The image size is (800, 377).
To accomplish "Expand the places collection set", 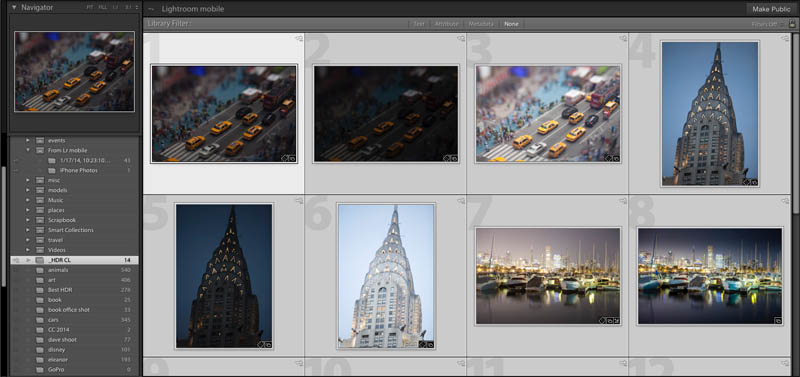I will point(28,210).
